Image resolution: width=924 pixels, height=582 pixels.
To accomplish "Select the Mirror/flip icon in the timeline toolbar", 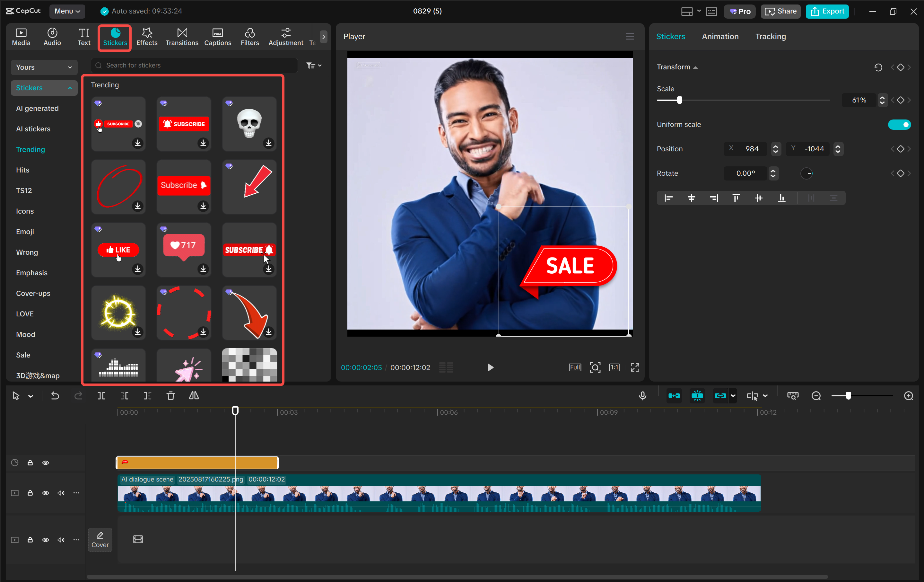I will [194, 396].
